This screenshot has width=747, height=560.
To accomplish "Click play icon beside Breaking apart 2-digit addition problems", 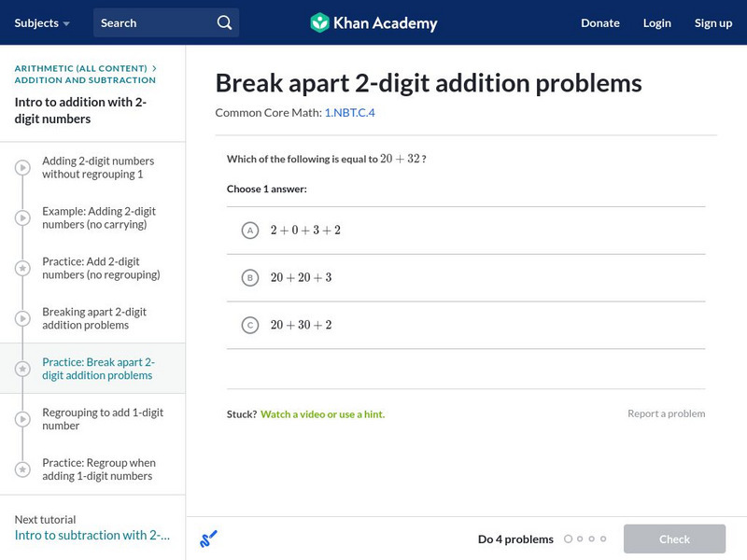I will 22,319.
